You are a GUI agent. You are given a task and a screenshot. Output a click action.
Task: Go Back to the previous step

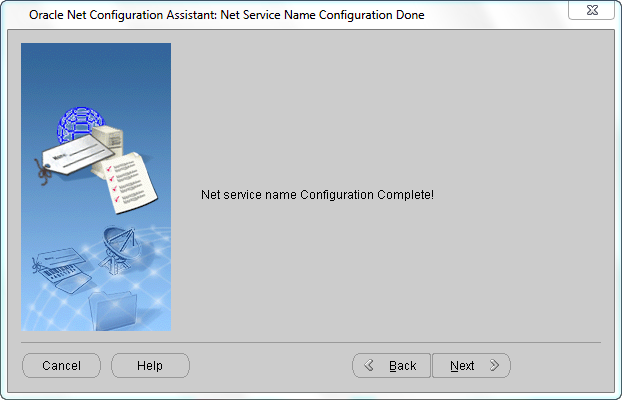pos(392,365)
